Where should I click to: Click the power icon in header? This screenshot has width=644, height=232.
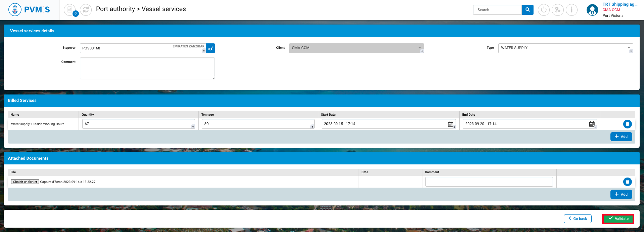tap(544, 10)
